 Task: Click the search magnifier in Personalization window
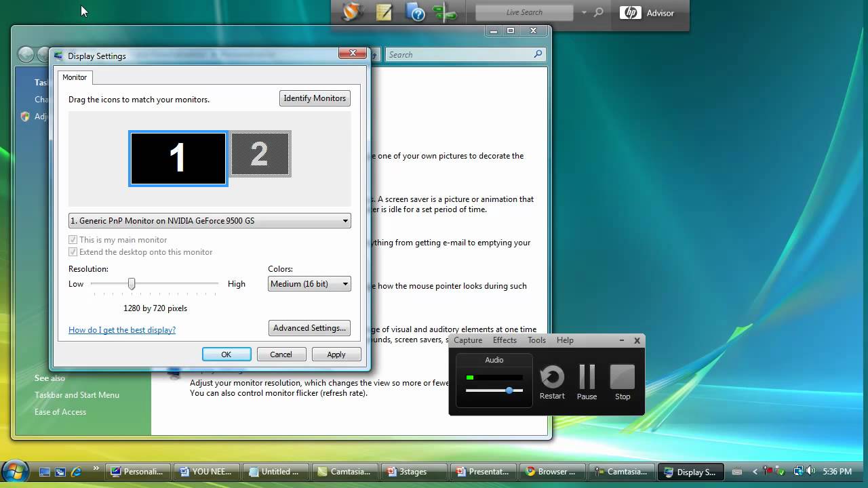pyautogui.click(x=538, y=54)
